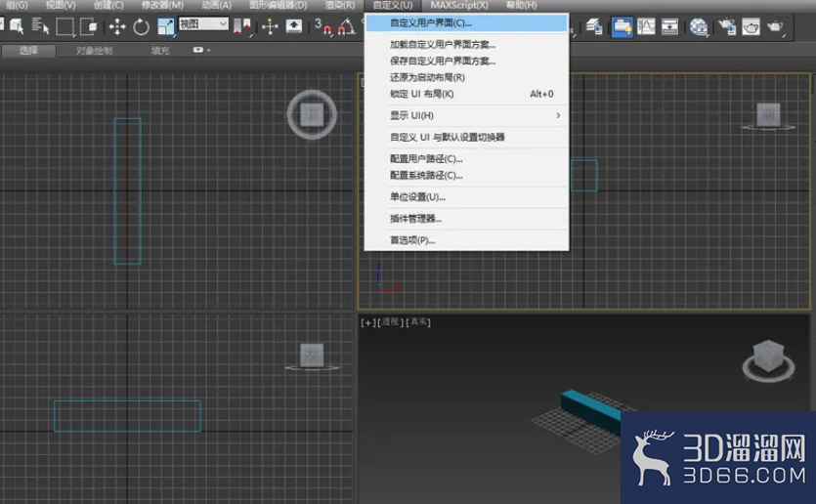816x504 pixels.
Task: Select the Select Object tool
Action: (x=17, y=26)
